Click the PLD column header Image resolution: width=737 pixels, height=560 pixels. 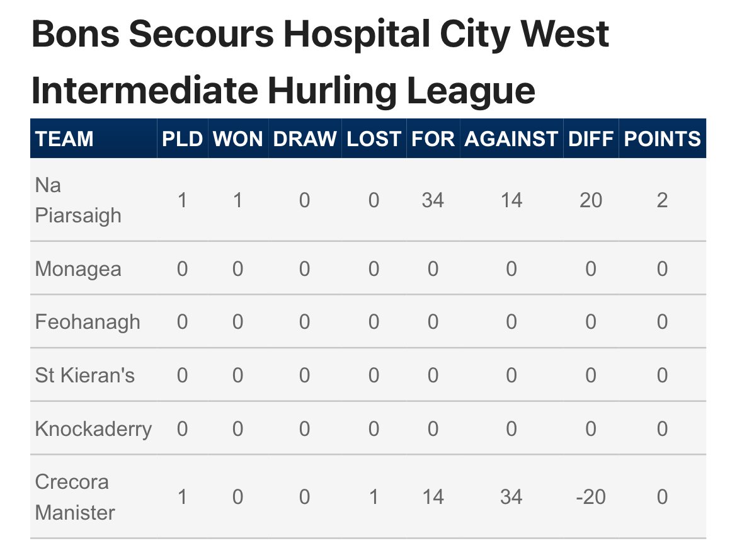tap(183, 139)
